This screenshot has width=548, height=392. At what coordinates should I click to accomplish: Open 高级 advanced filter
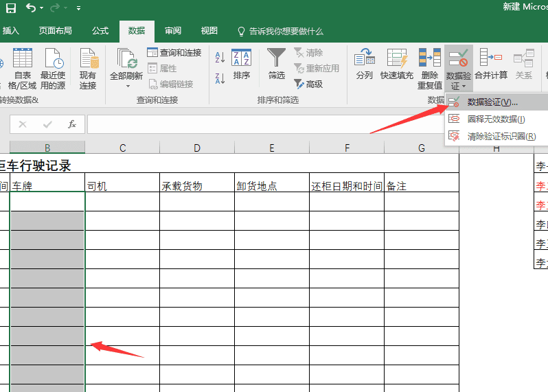tap(308, 84)
